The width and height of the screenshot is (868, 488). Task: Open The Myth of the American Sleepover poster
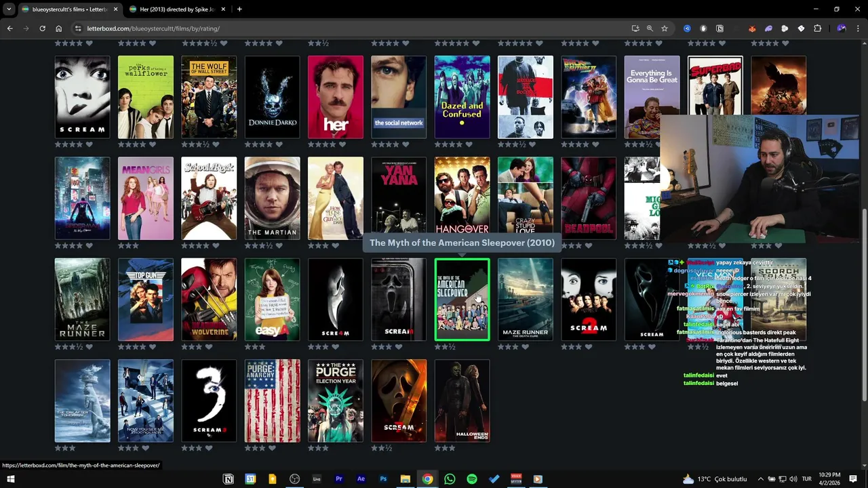click(462, 300)
